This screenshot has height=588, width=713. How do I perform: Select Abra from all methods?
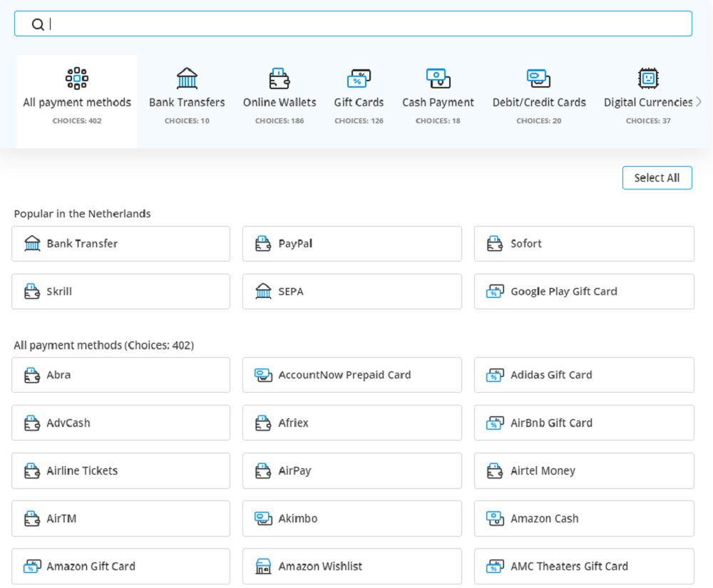point(121,375)
